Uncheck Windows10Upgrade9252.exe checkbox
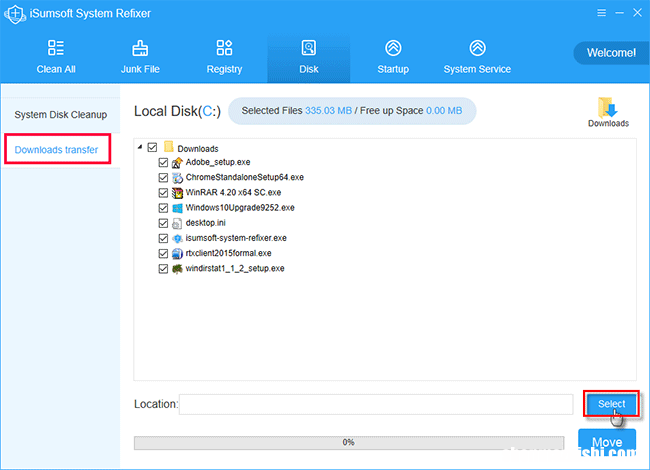Screen dimensions: 650x470 [163, 208]
